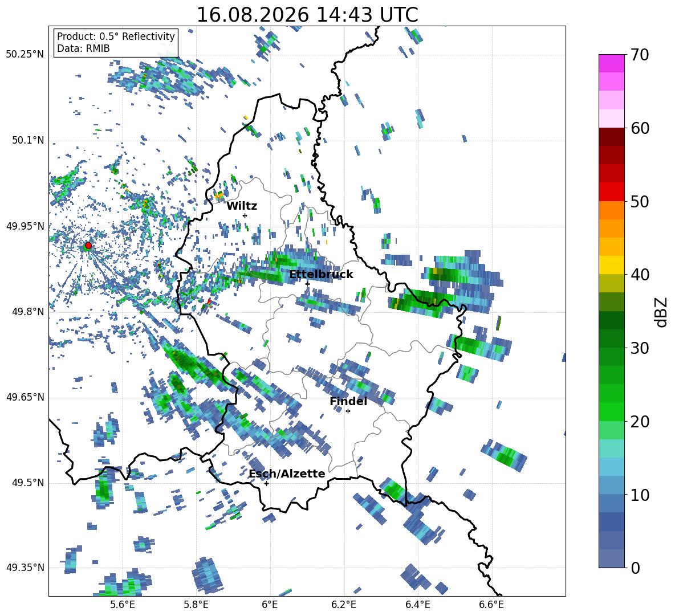Click the 50.25°N latitude tick label

coord(25,55)
